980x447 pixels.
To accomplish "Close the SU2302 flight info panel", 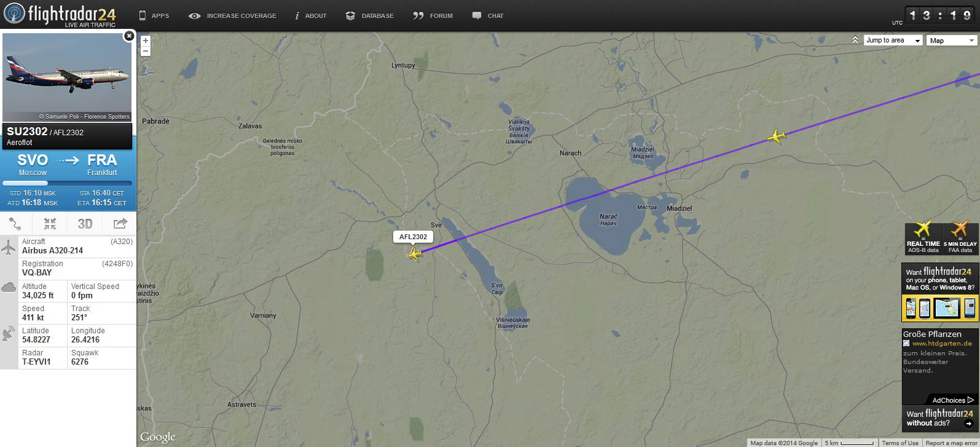I will (x=129, y=36).
